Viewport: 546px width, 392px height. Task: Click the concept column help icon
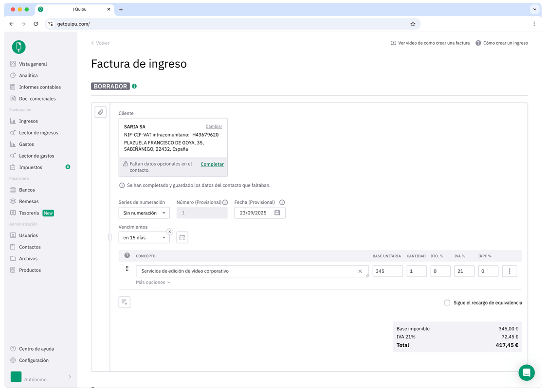(127, 255)
